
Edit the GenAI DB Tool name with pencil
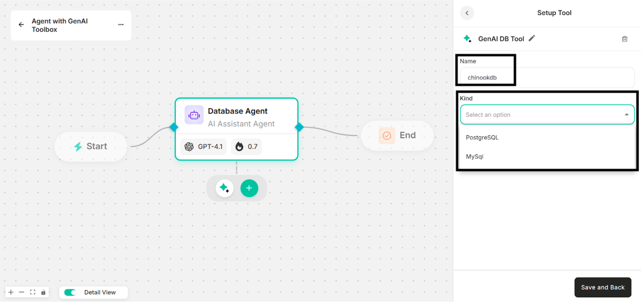(x=532, y=38)
